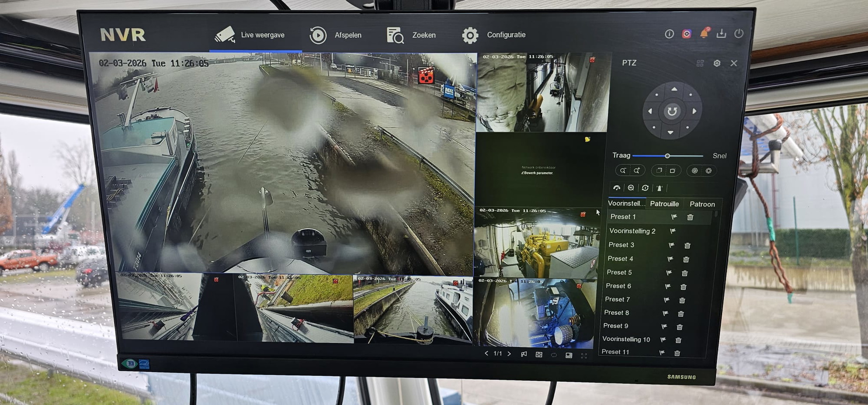The width and height of the screenshot is (868, 405).
Task: Open the Afspelen playback menu
Action: click(336, 35)
